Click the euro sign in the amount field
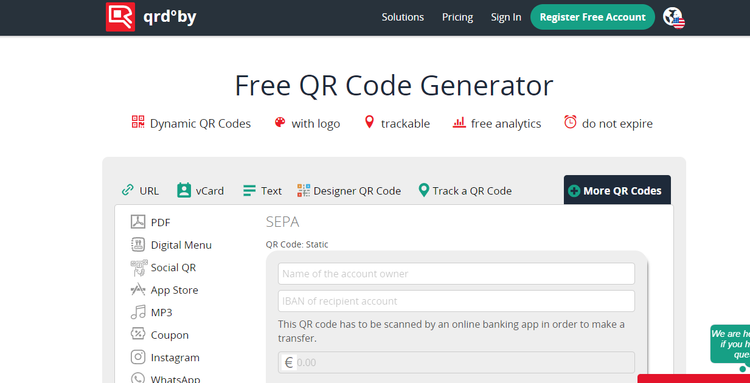 pos(288,362)
